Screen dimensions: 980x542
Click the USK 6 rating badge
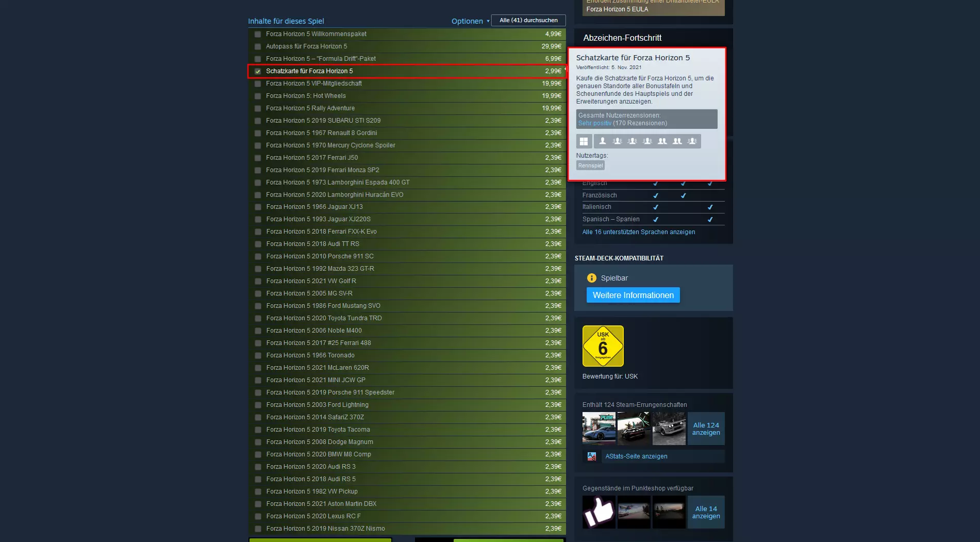point(603,346)
